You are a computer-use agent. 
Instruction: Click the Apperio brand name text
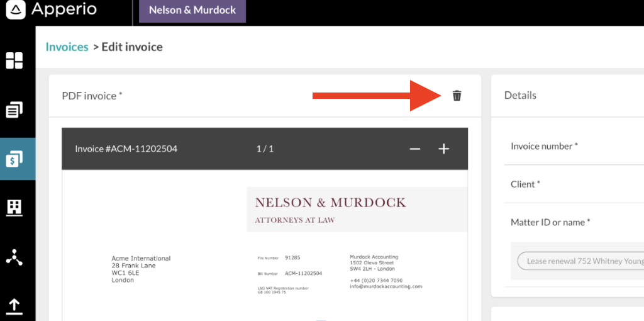tap(64, 9)
